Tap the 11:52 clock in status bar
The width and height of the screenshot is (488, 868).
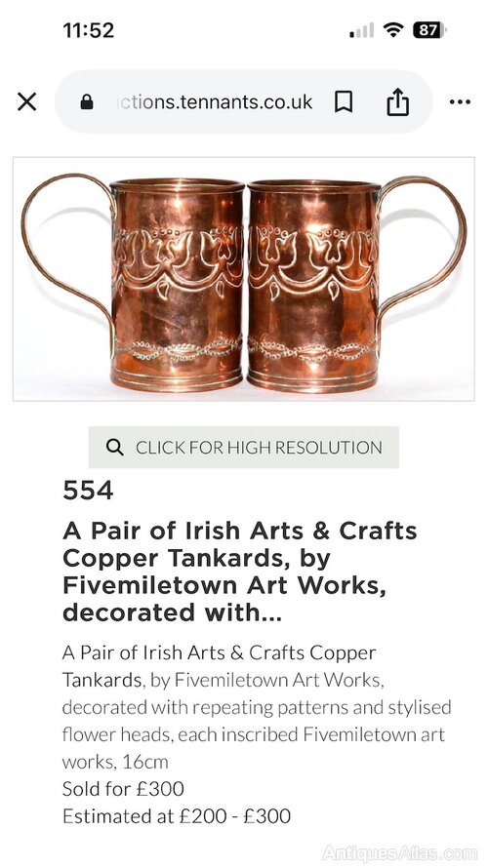click(89, 30)
